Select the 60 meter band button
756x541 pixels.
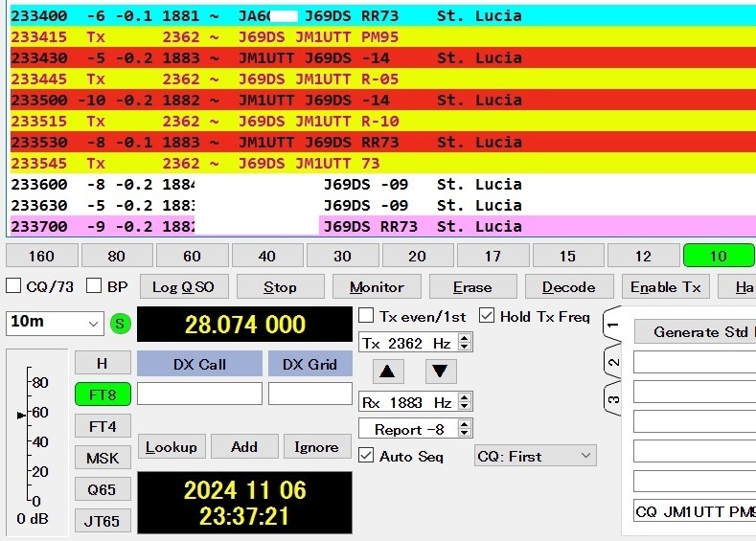click(x=192, y=256)
